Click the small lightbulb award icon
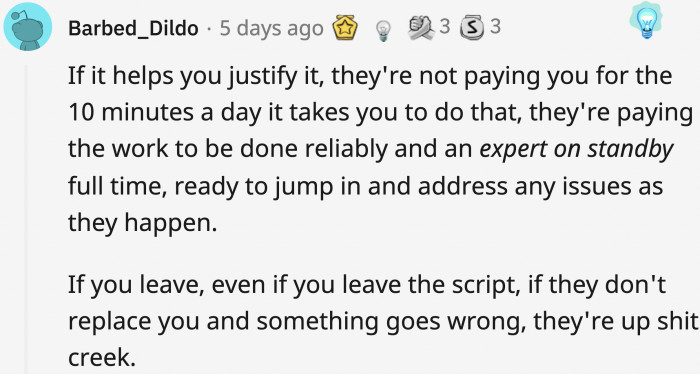 pos(383,31)
